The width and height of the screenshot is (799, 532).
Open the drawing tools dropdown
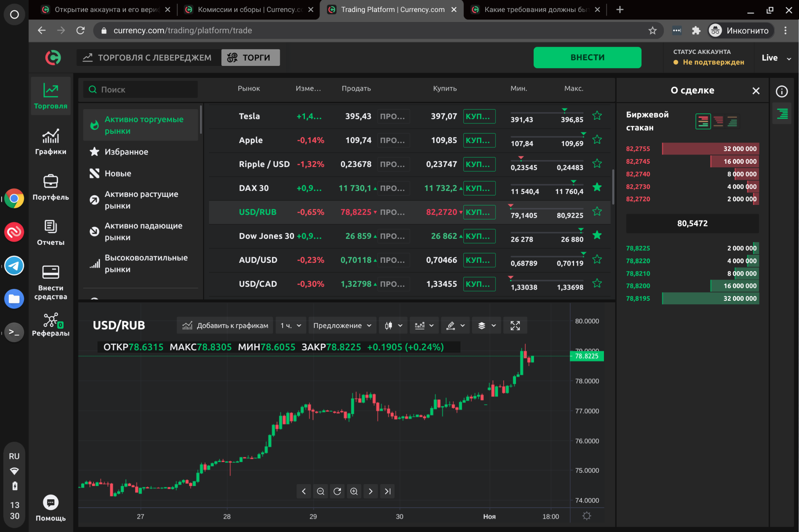click(x=456, y=326)
